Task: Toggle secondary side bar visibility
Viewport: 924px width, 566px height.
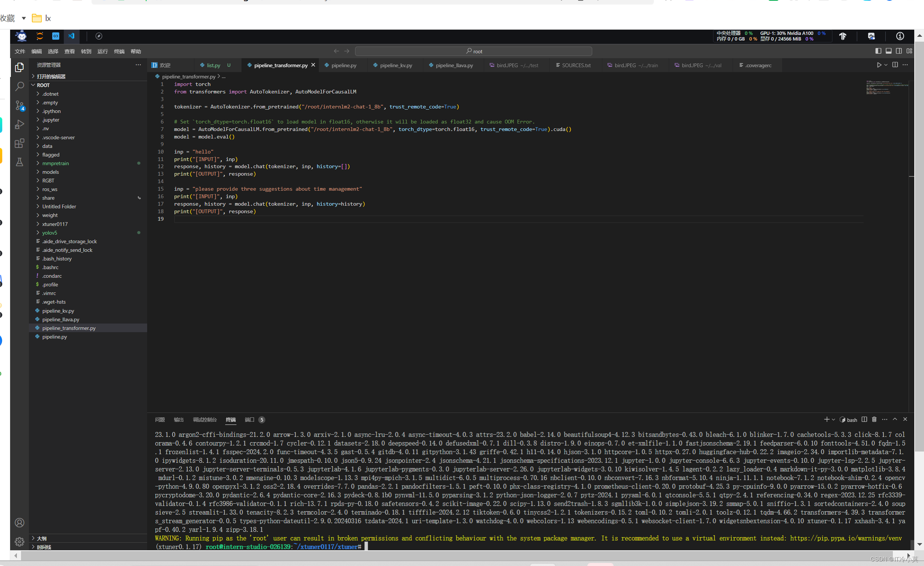Action: click(899, 51)
